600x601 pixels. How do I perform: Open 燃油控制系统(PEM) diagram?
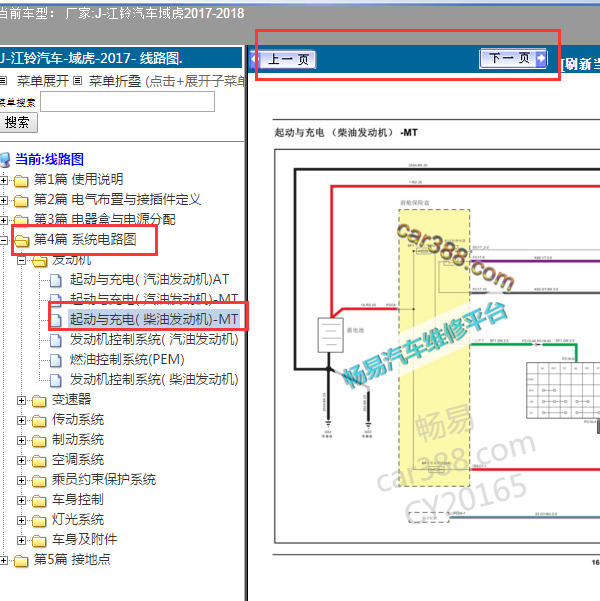pos(127,359)
